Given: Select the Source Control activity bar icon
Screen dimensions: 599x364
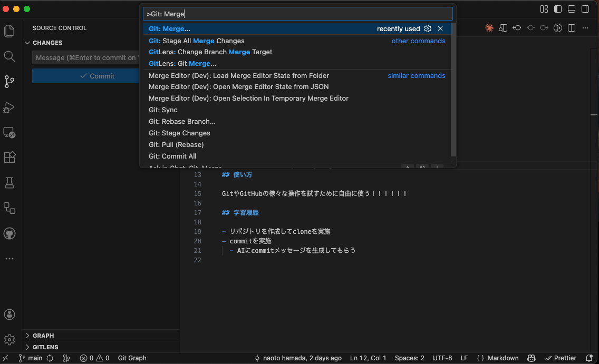Looking at the screenshot, I should coord(9,82).
